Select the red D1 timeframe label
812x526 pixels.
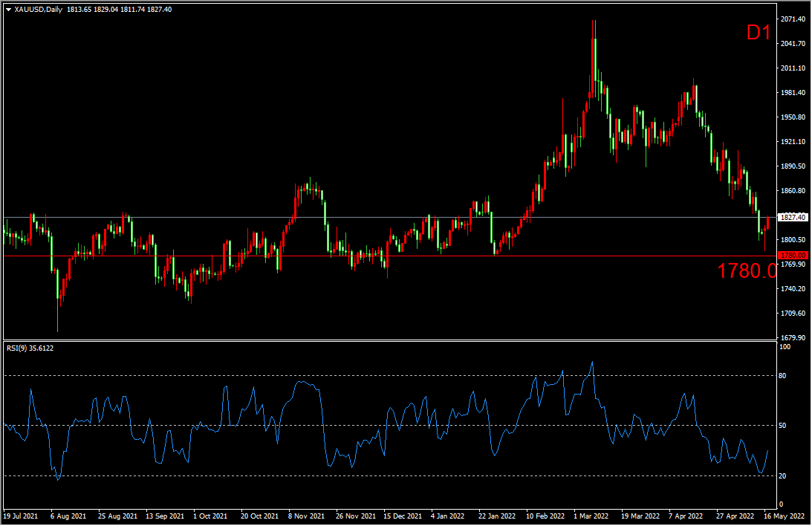pyautogui.click(x=759, y=33)
